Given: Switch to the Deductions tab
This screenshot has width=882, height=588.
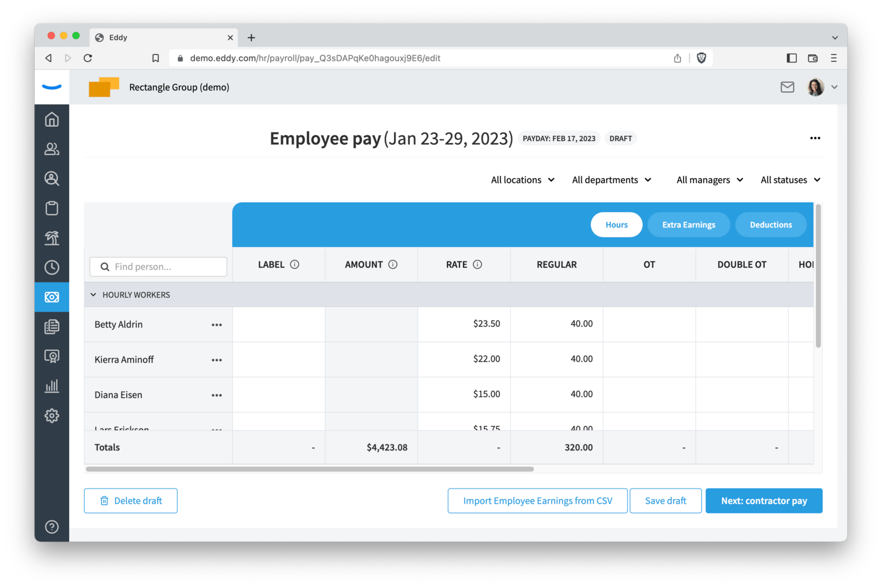Looking at the screenshot, I should tap(771, 225).
